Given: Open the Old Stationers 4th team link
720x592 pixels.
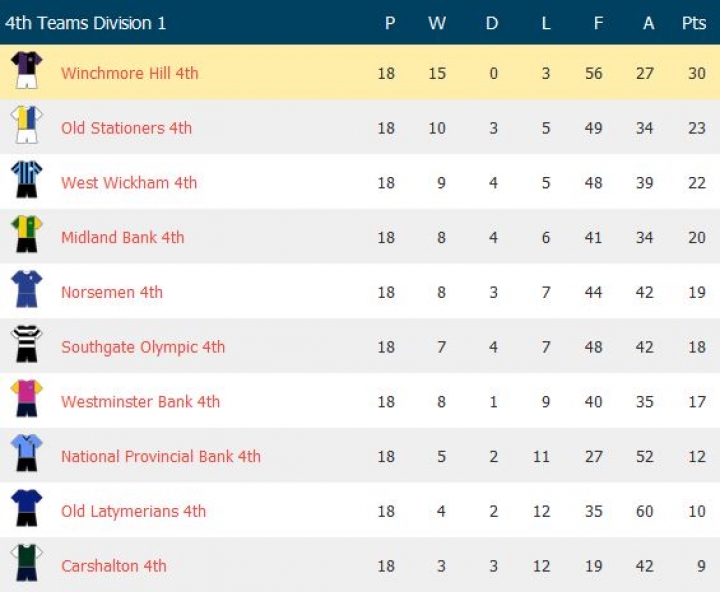Looking at the screenshot, I should (126, 128).
